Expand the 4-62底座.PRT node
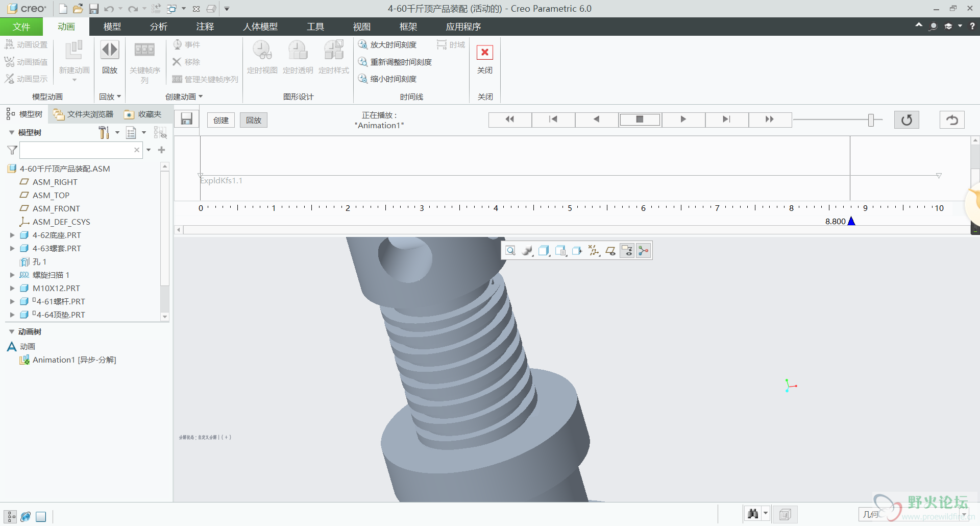The height and width of the screenshot is (526, 980). click(x=12, y=235)
